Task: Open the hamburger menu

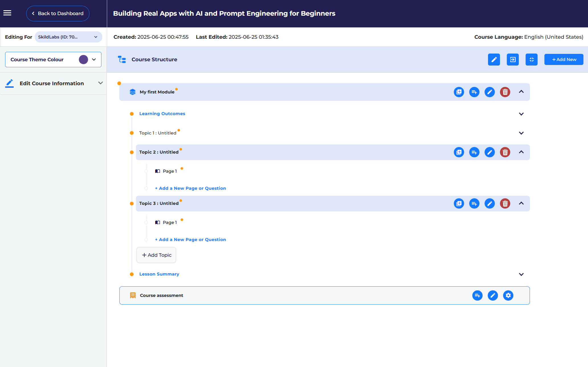Action: coord(7,13)
